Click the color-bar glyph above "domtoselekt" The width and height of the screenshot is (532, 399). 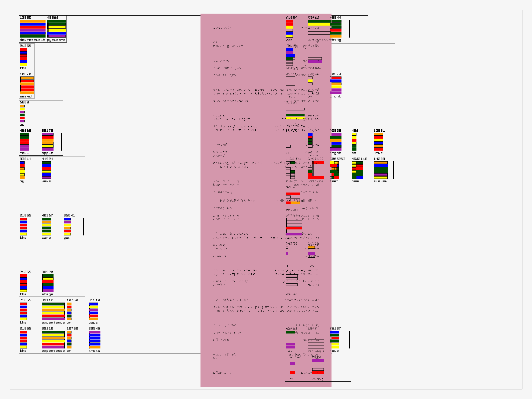33,29
